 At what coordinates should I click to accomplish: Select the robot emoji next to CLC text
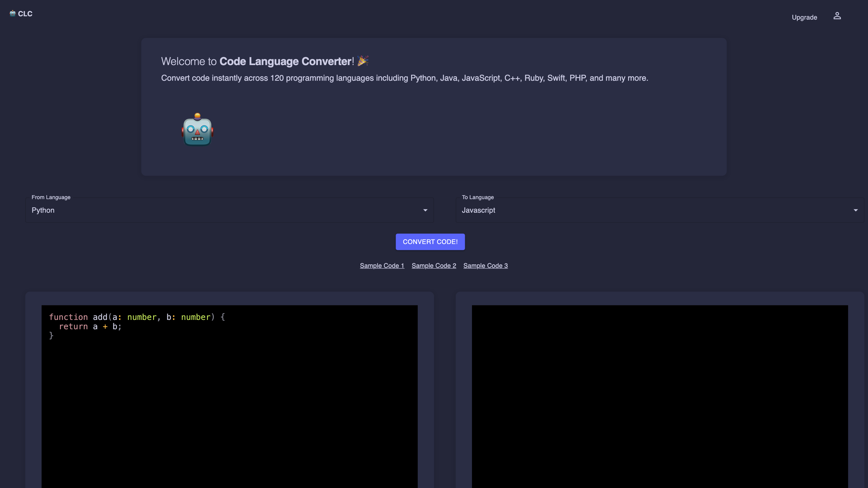pos(12,14)
